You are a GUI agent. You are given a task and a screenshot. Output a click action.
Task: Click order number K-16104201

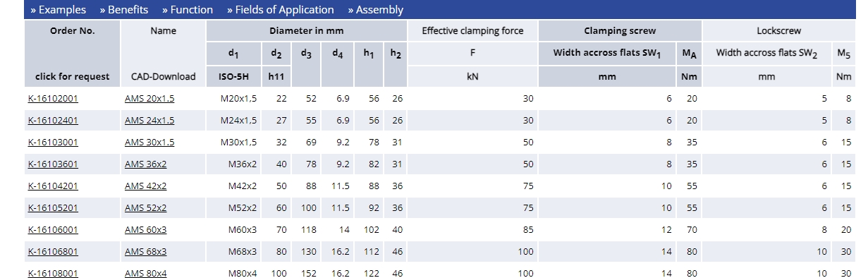tap(53, 186)
